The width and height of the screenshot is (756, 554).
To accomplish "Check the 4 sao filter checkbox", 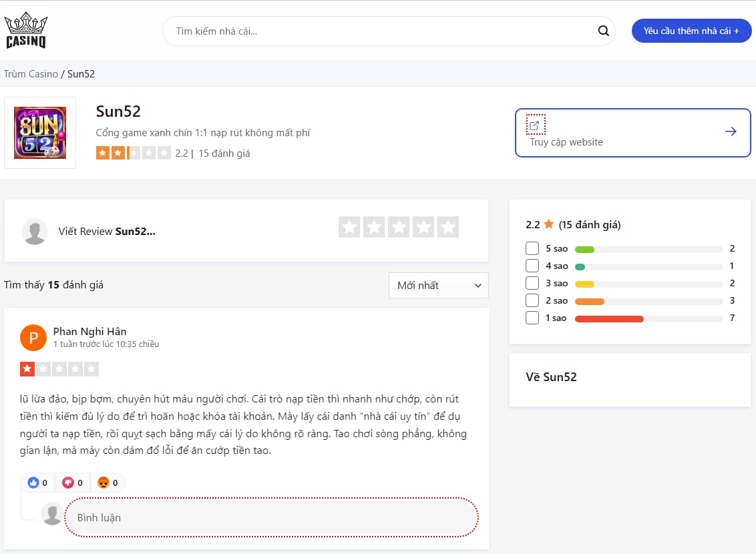I will (x=532, y=266).
